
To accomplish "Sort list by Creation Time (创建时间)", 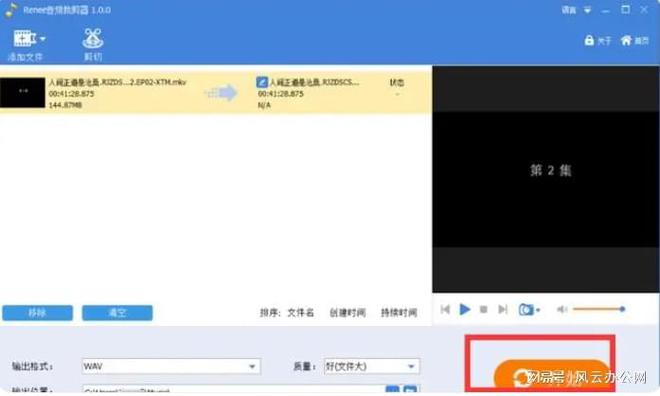I will (x=347, y=313).
